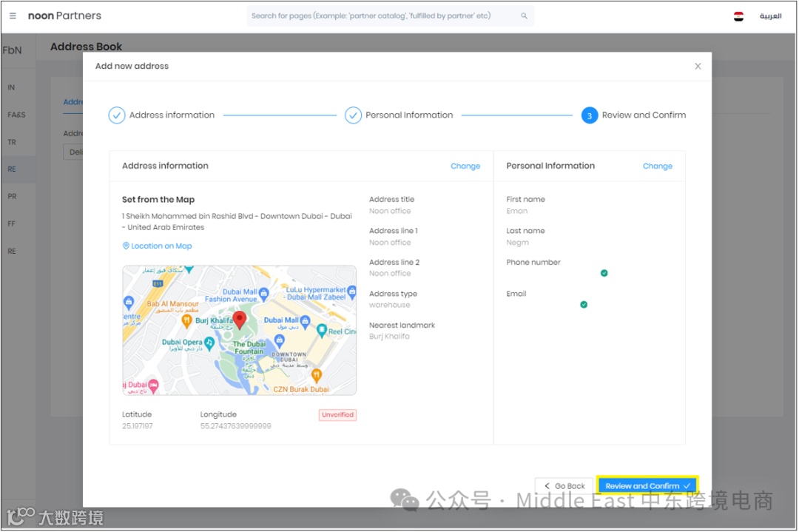Click the noon Partners logo
The width and height of the screenshot is (799, 532).
(64, 16)
